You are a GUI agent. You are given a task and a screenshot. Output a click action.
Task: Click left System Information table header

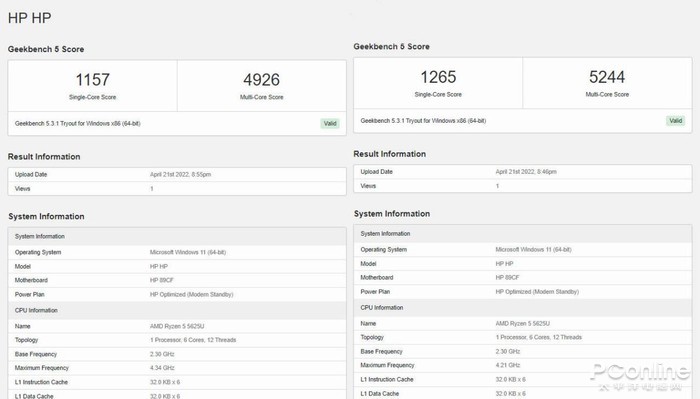pyautogui.click(x=177, y=237)
